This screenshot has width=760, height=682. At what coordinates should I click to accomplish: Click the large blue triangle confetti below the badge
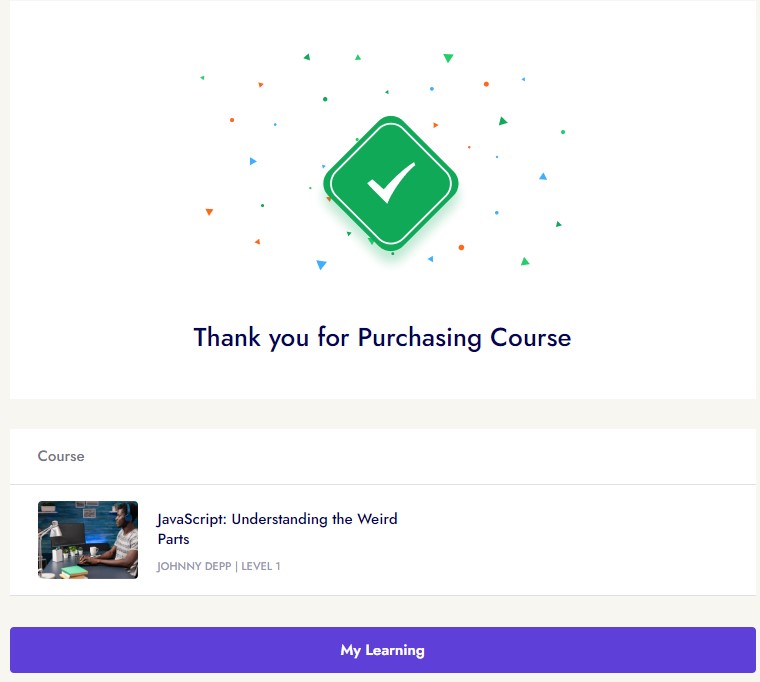(321, 265)
